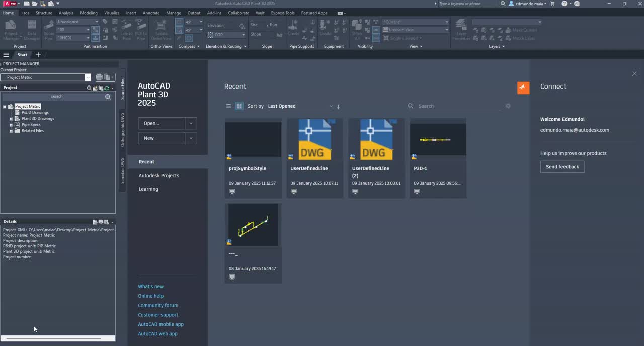Viewport: 644px width, 346px height.
Task: Open the hamburger menu beside the Start tab
Action: [x=6, y=55]
